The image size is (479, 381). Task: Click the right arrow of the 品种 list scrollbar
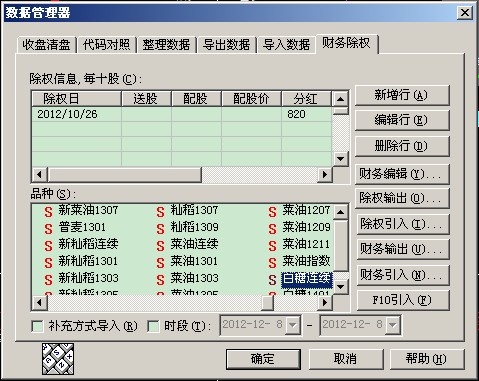(x=324, y=303)
